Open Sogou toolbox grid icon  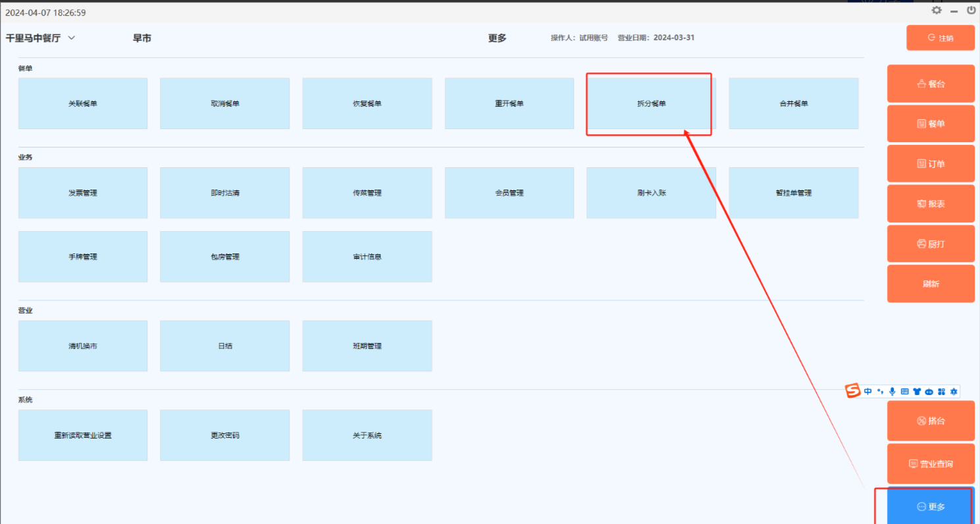coord(941,392)
